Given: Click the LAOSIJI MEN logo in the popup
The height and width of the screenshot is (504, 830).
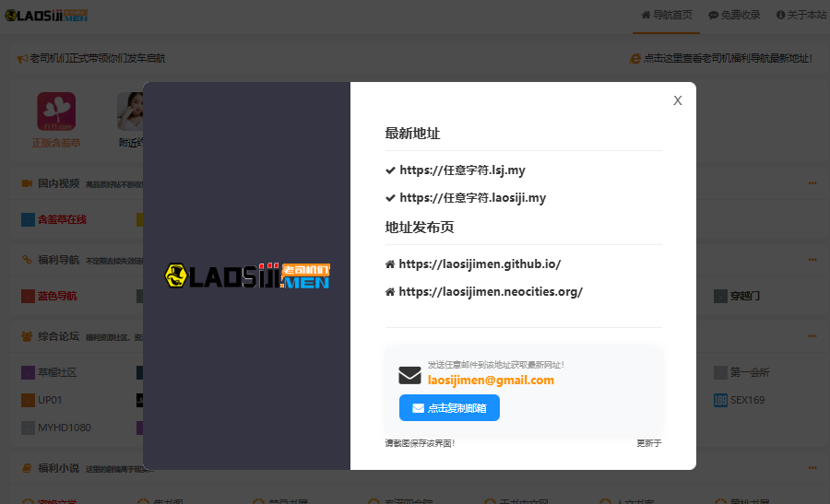Looking at the screenshot, I should click(x=246, y=275).
